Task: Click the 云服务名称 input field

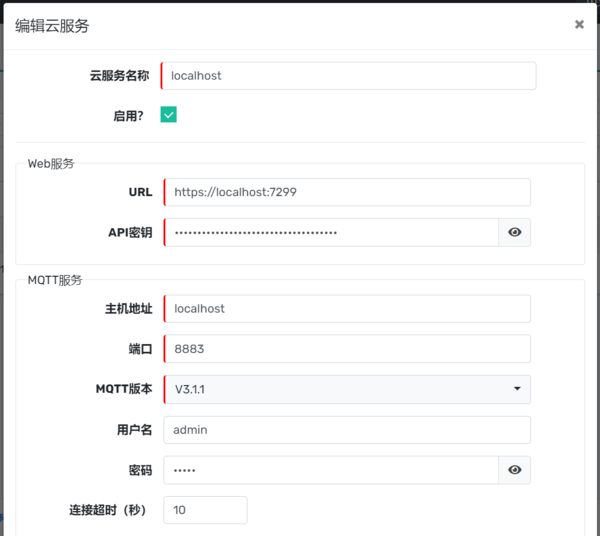Action: click(x=348, y=76)
